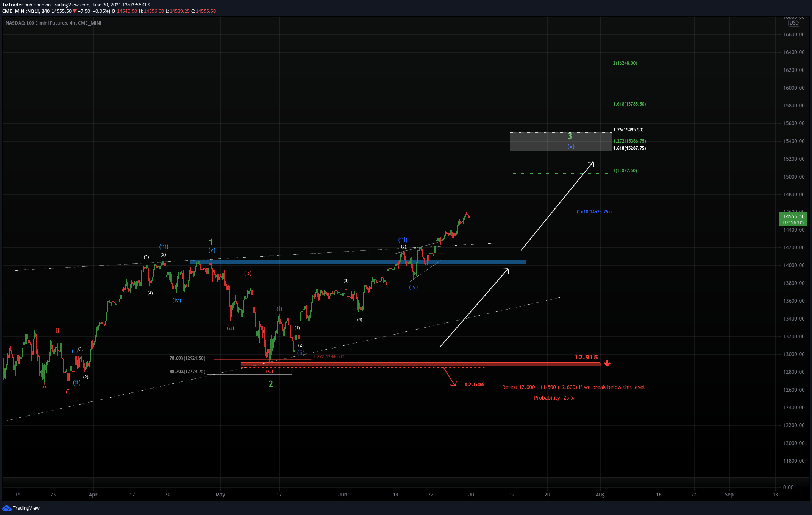Click the 1.76(15495.50) white label
The width and height of the screenshot is (812, 515).
tap(628, 130)
